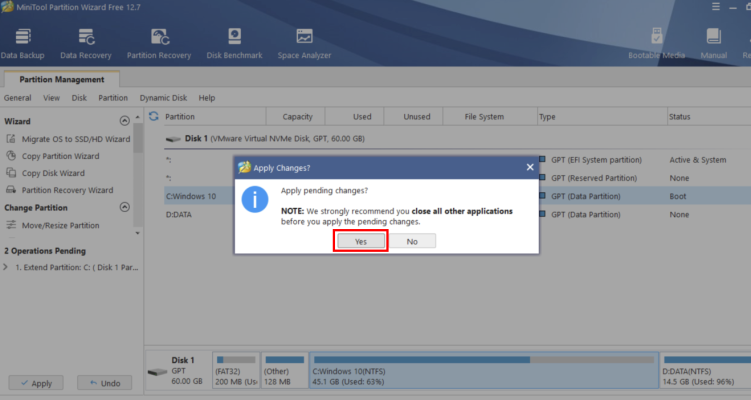Click Copy Disk Wizard link
The height and width of the screenshot is (400, 751).
tap(53, 173)
